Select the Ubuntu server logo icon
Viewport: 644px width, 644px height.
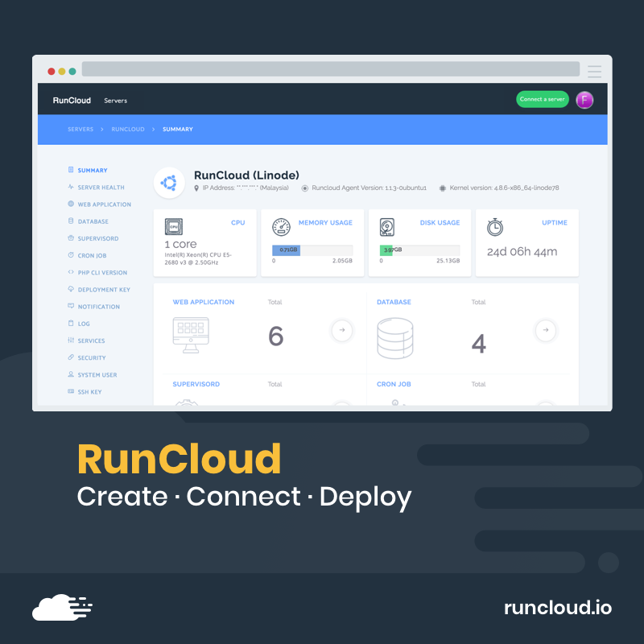(x=169, y=183)
